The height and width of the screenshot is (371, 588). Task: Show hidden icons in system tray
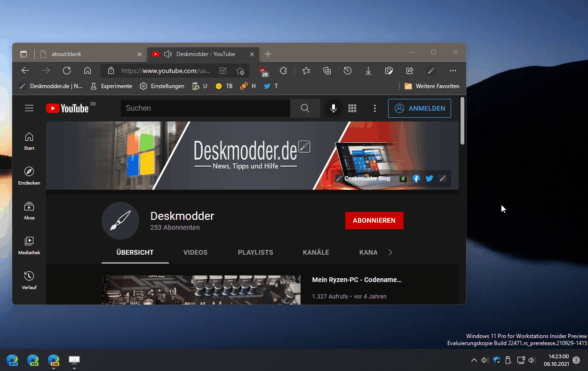[474, 360]
